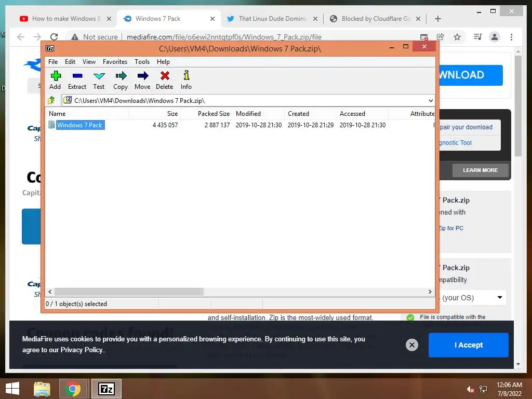This screenshot has width=532, height=399.
Task: Delete the selected item with red X
Action: [x=165, y=81]
